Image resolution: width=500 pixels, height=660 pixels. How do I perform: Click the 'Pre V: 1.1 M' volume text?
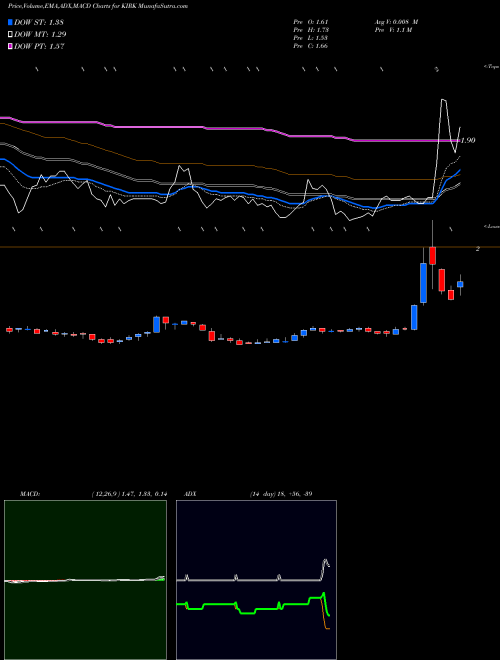coord(393,30)
